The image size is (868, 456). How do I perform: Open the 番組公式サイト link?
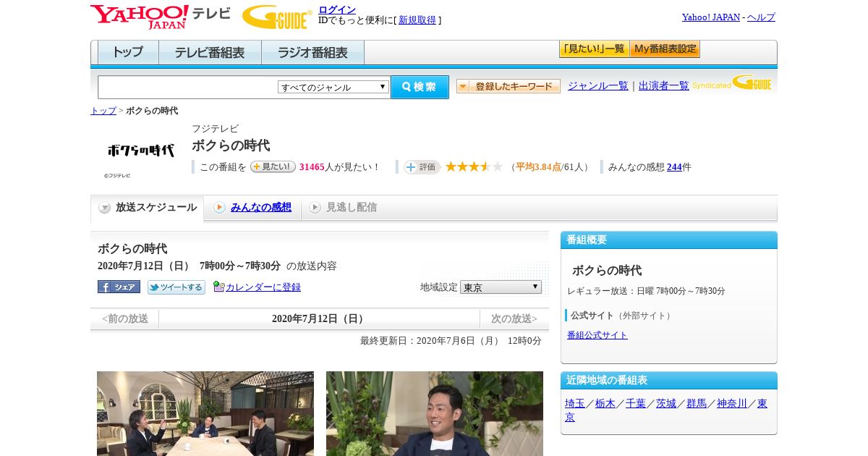pyautogui.click(x=597, y=335)
